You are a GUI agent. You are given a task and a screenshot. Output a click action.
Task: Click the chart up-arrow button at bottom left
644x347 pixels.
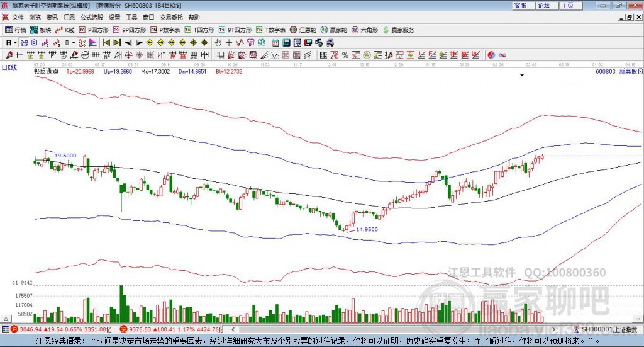tap(6, 319)
